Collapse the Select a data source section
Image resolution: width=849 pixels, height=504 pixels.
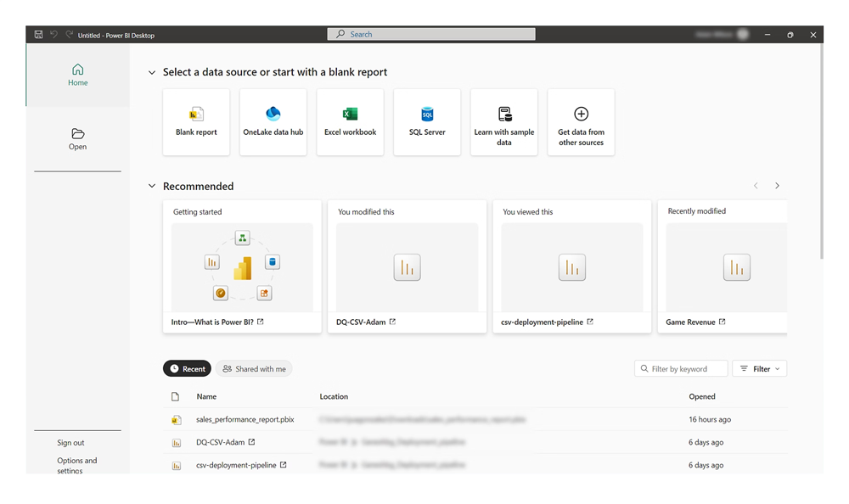click(152, 73)
